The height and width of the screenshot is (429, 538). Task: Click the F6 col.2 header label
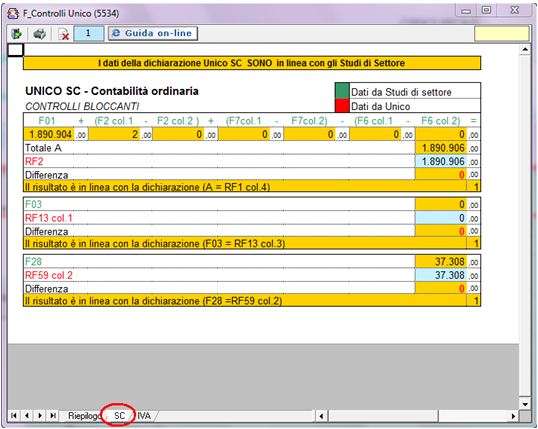point(441,121)
